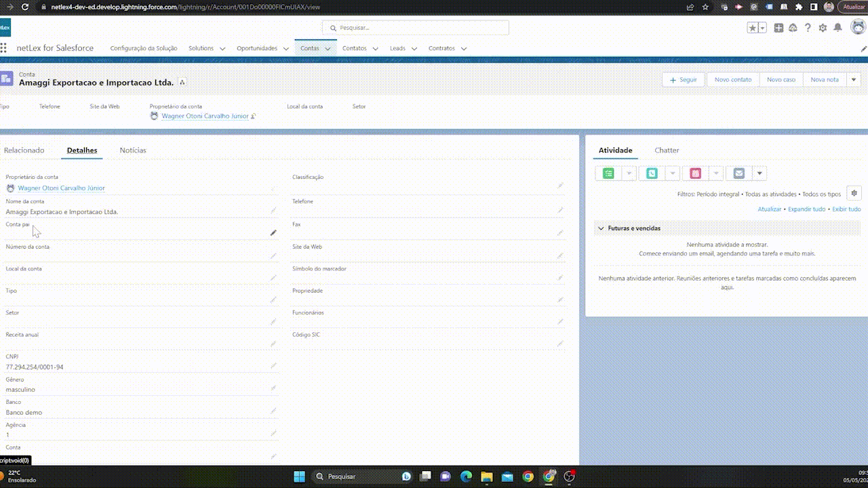This screenshot has width=868, height=488.
Task: Switch to the Chatter tab
Action: pyautogui.click(x=667, y=150)
